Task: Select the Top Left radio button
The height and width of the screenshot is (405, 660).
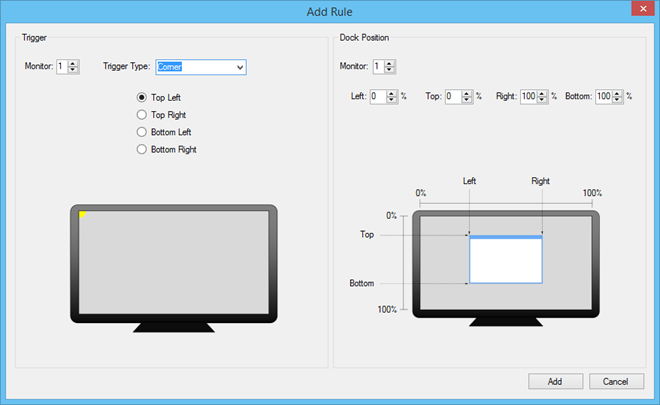Action: (142, 98)
